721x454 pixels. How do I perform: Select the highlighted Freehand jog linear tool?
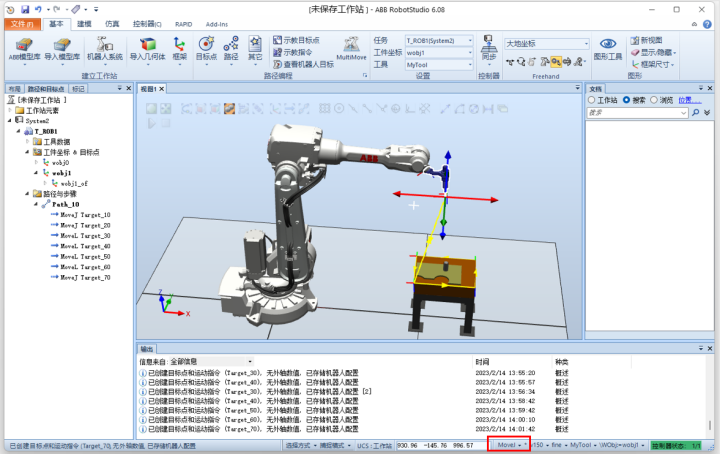[x=556, y=62]
